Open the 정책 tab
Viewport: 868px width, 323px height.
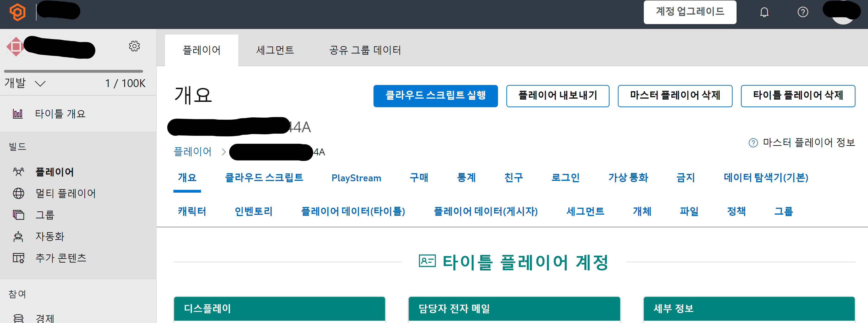coord(736,211)
